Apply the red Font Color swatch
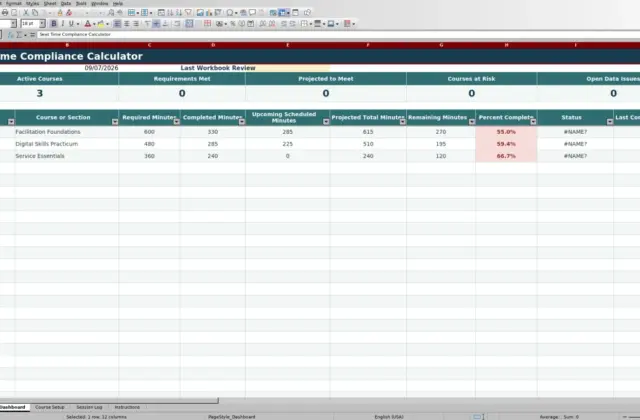 87,24
